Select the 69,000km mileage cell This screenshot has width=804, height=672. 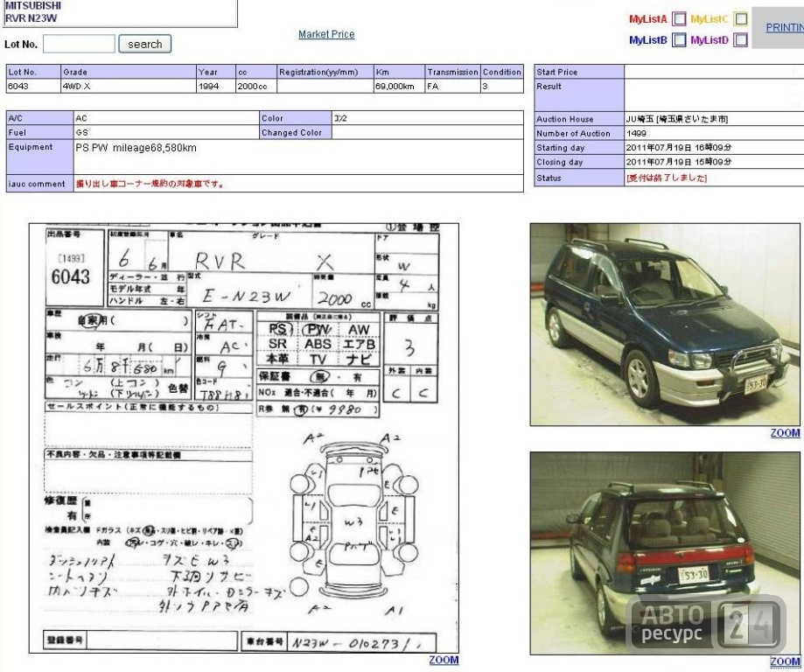click(400, 86)
